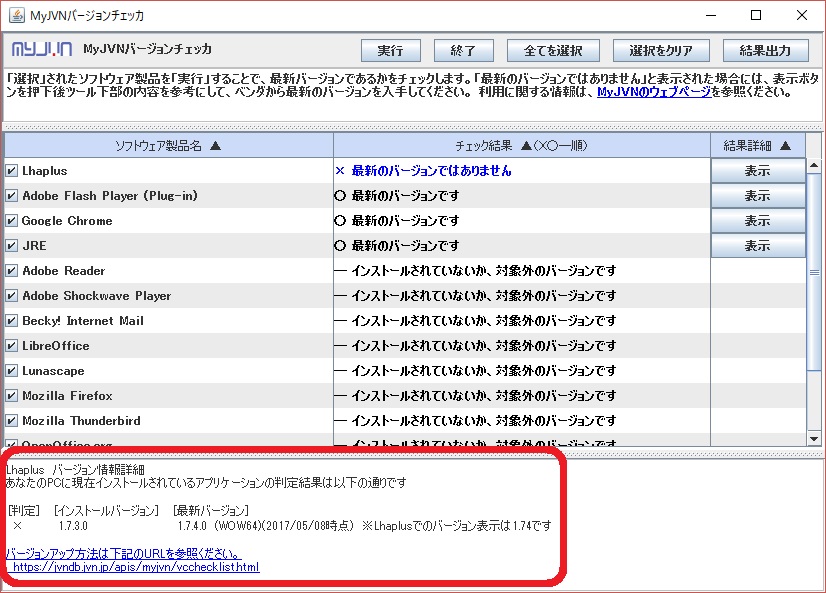Click the not-installed result for LibreOffice
The image size is (826, 593).
484,346
